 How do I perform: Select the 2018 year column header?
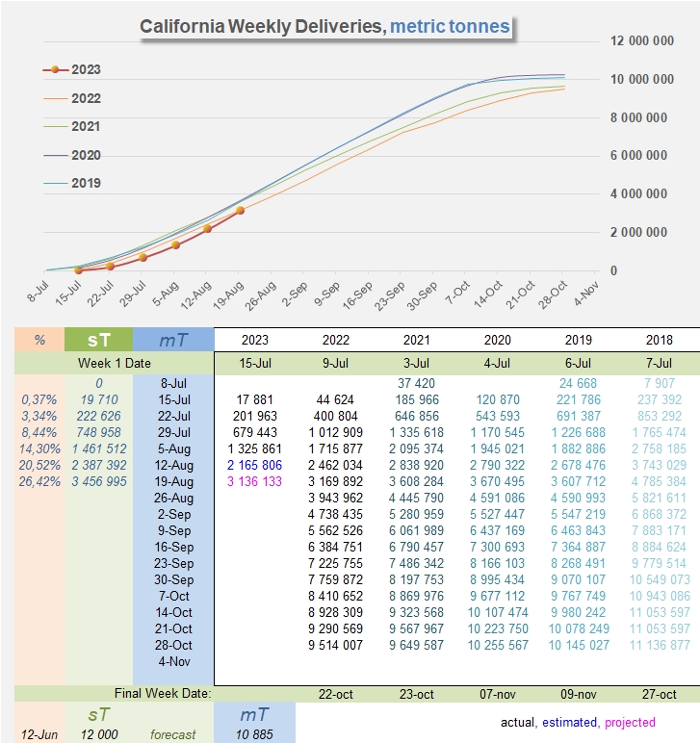point(659,340)
